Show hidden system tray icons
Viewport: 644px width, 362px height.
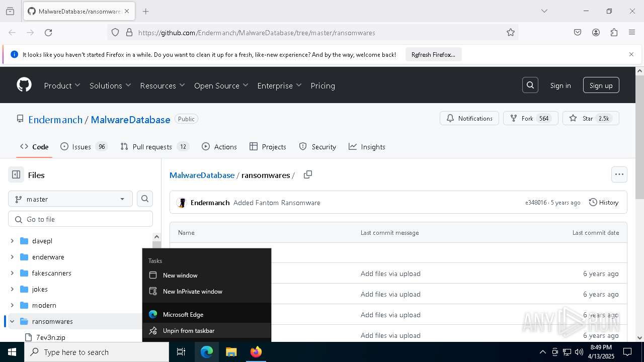(x=542, y=352)
